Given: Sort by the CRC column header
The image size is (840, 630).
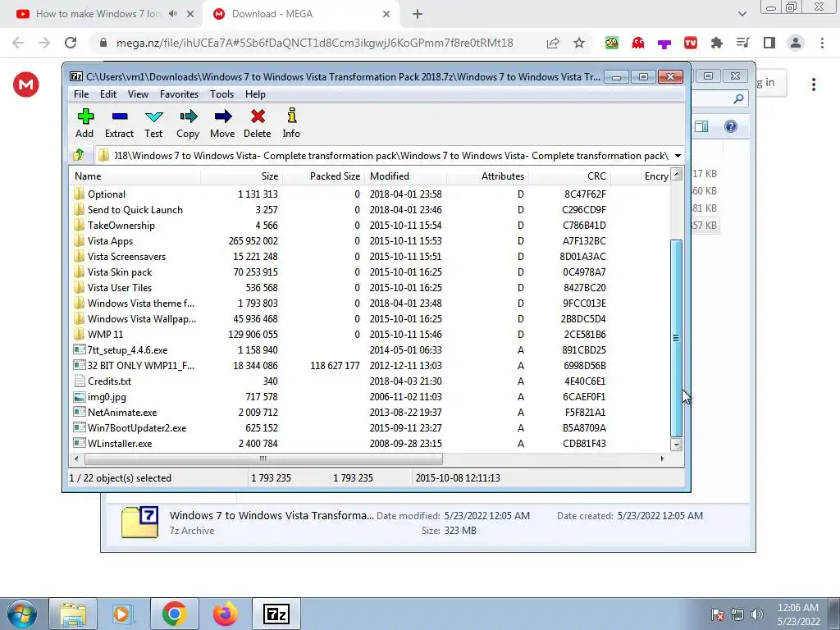Looking at the screenshot, I should tap(569, 176).
